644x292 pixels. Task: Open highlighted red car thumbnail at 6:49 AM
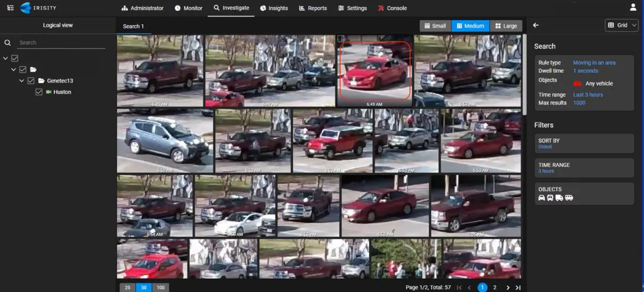pos(374,71)
